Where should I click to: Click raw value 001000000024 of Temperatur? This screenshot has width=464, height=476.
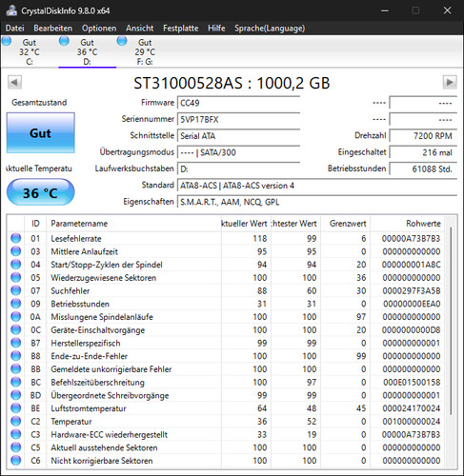411,422
